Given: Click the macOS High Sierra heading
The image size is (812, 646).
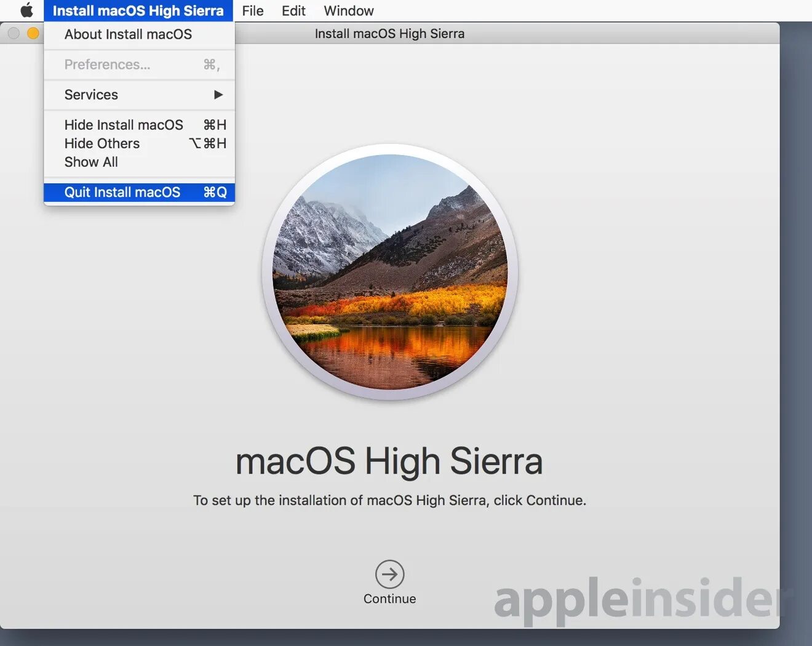Looking at the screenshot, I should pyautogui.click(x=389, y=461).
